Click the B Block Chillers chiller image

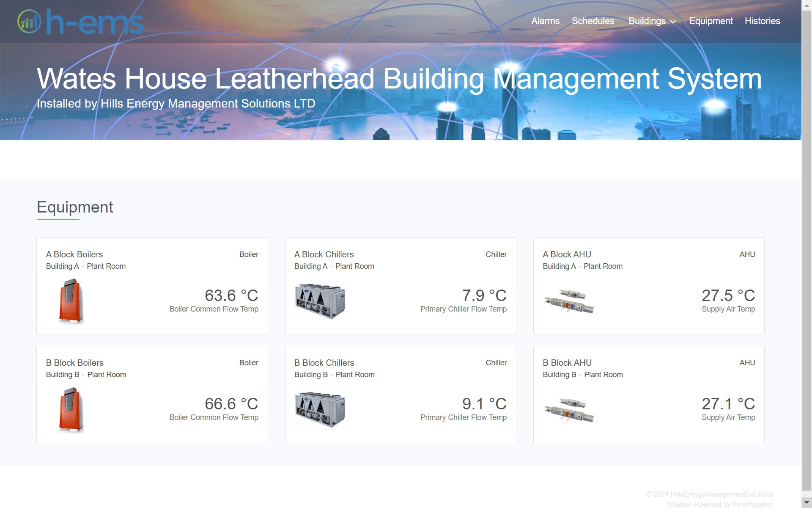coord(320,409)
